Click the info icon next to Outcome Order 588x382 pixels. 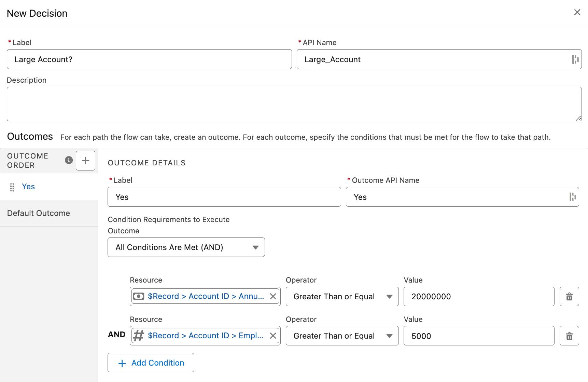tap(68, 160)
